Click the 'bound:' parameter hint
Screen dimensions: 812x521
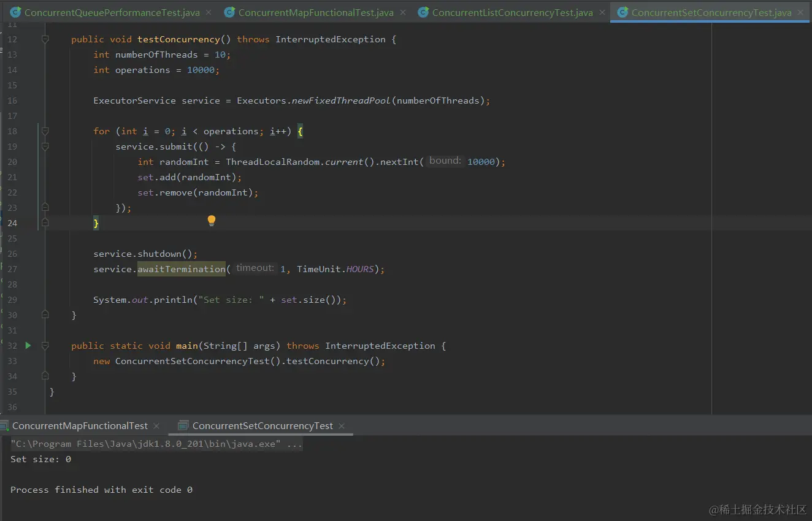[x=445, y=161]
